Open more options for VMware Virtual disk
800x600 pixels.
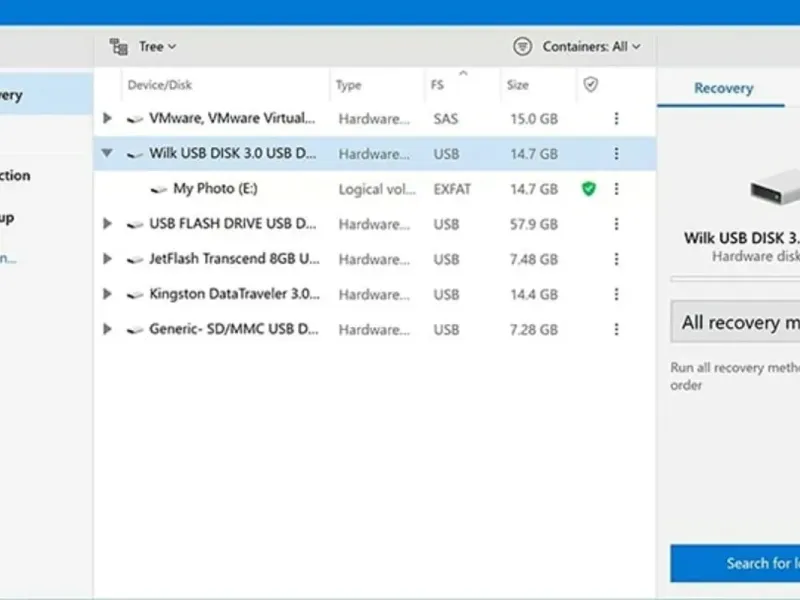point(616,118)
